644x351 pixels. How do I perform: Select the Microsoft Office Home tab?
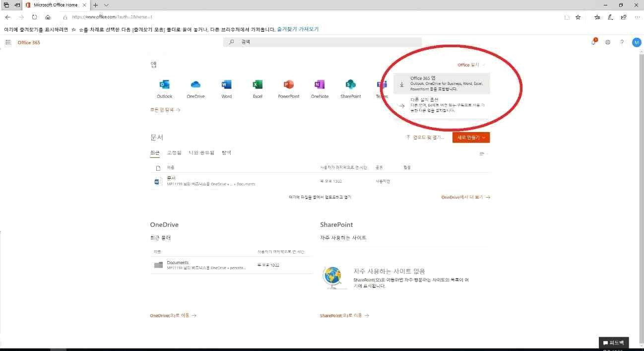pyautogui.click(x=56, y=4)
